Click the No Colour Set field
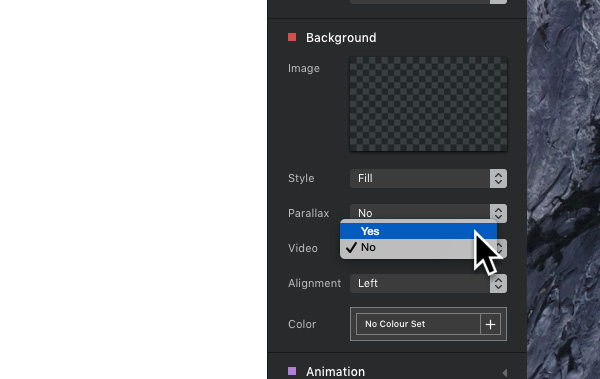The height and width of the screenshot is (379, 600). [x=418, y=324]
